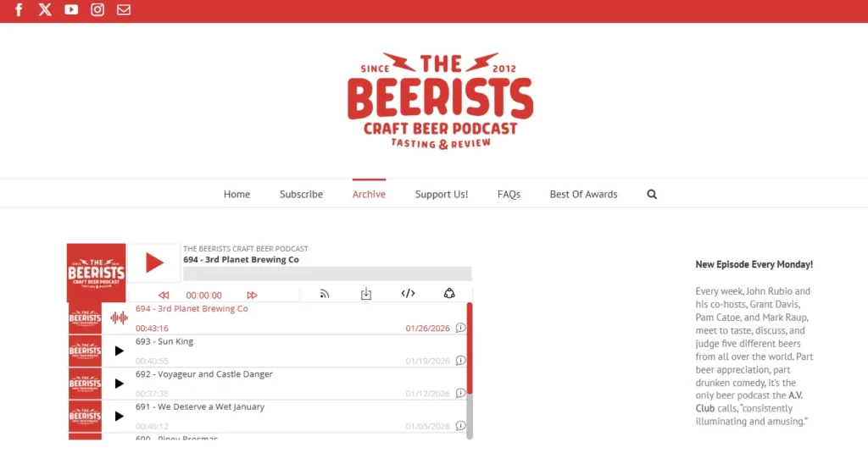Open the Best Of Awards page
The height and width of the screenshot is (453, 868).
(x=583, y=194)
